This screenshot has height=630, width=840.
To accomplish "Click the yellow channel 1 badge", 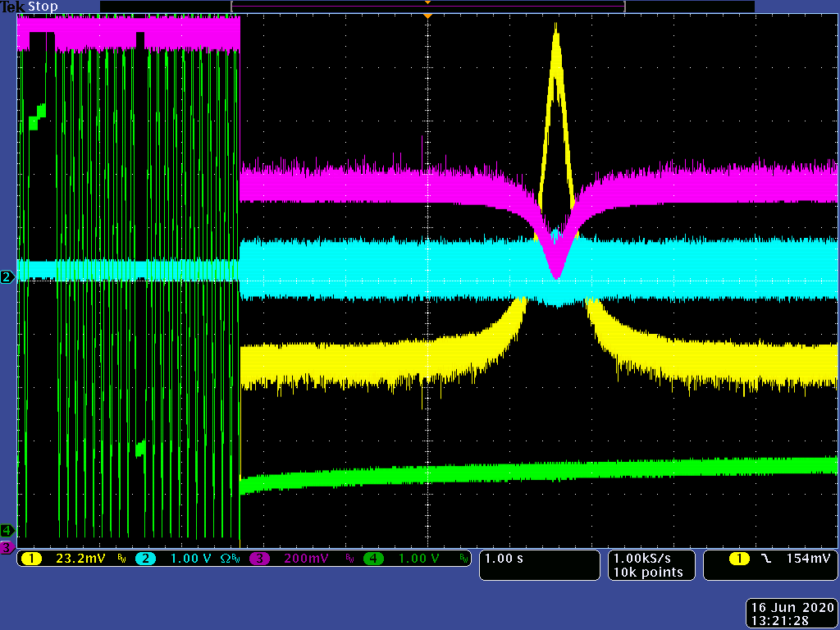I will 32,559.
